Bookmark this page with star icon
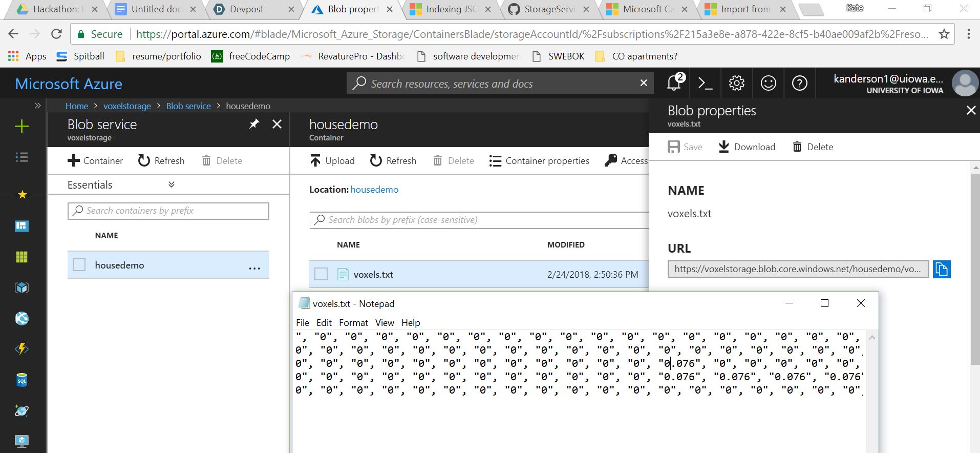This screenshot has height=453, width=980. [944, 34]
